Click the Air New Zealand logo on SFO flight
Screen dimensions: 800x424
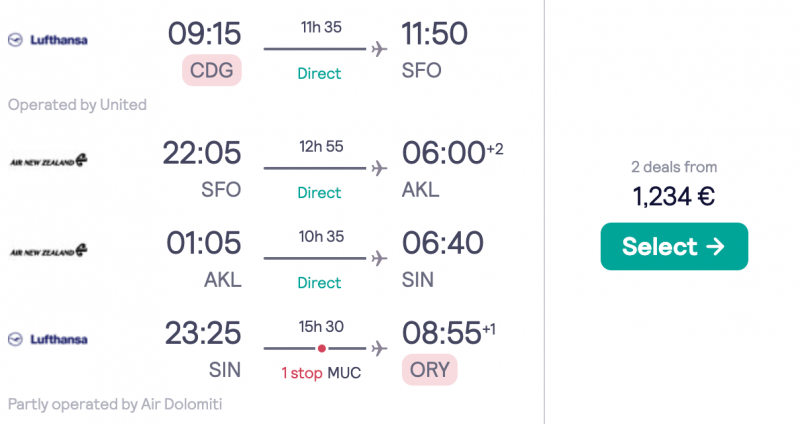click(48, 161)
